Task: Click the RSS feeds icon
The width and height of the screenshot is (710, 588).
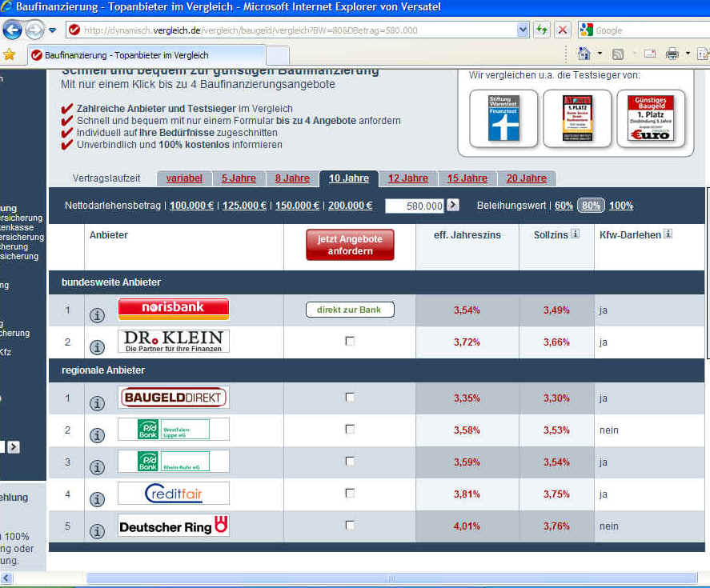Action: pyautogui.click(x=618, y=54)
